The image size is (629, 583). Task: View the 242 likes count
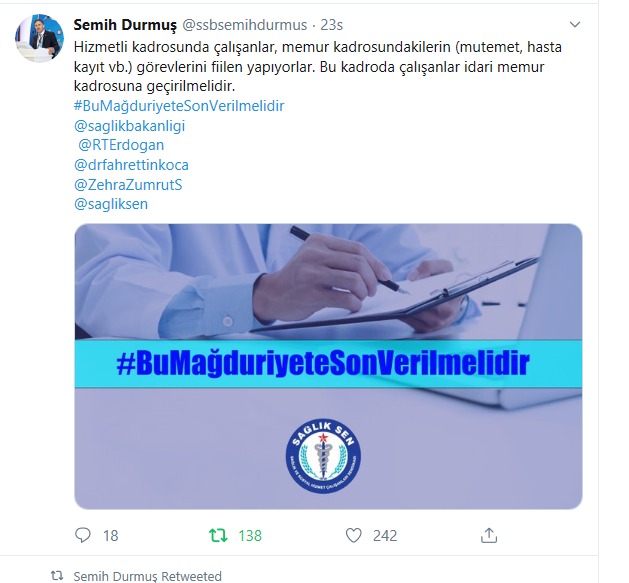[385, 536]
